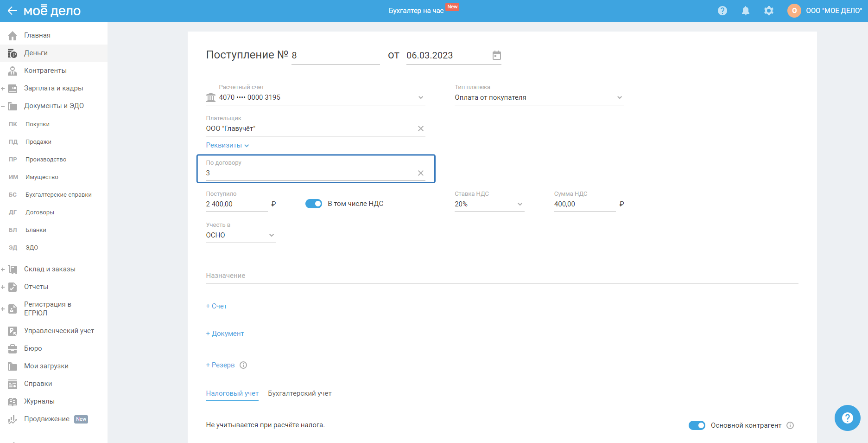
Task: Switch to Бухгалтерский учет tab
Action: 299,393
